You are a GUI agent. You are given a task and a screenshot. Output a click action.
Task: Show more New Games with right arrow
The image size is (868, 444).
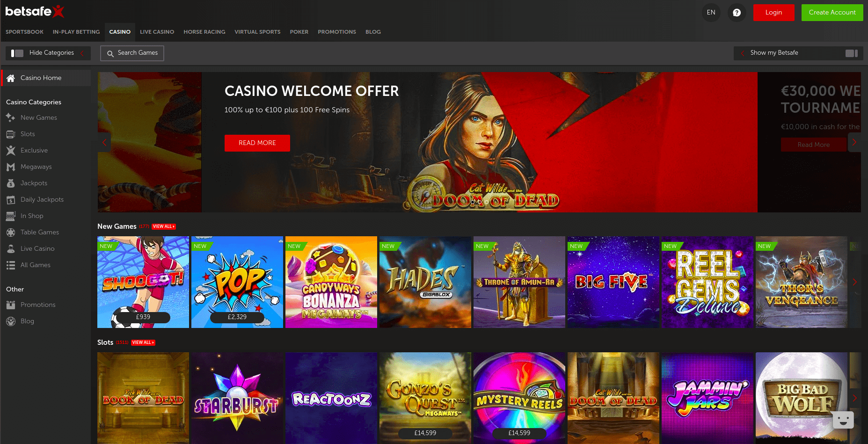click(855, 282)
